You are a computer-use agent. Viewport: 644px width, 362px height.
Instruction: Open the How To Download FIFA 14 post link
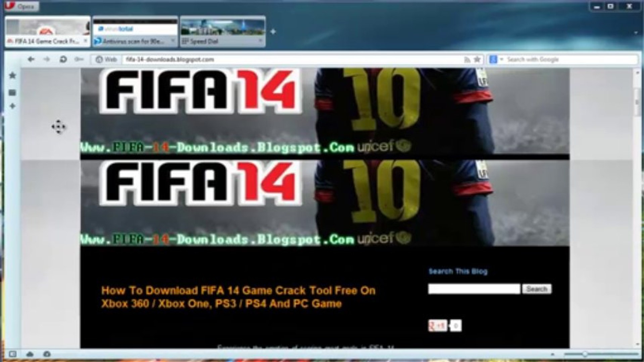(x=238, y=297)
